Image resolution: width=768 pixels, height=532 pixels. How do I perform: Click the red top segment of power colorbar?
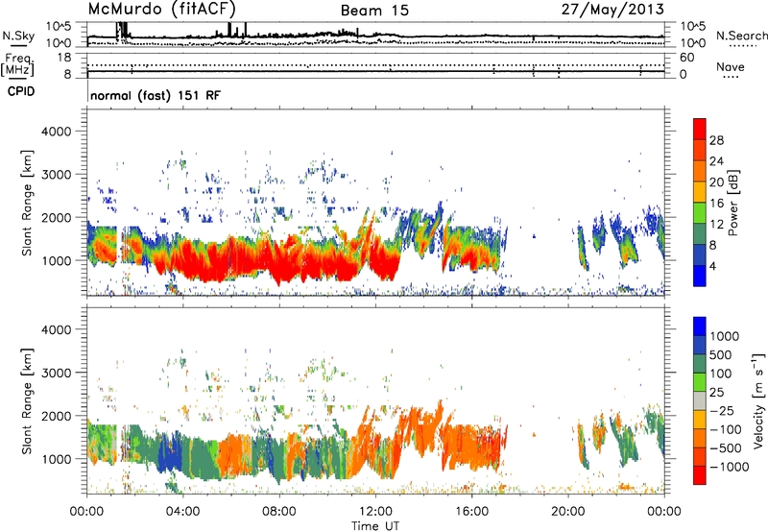pyautogui.click(x=700, y=129)
